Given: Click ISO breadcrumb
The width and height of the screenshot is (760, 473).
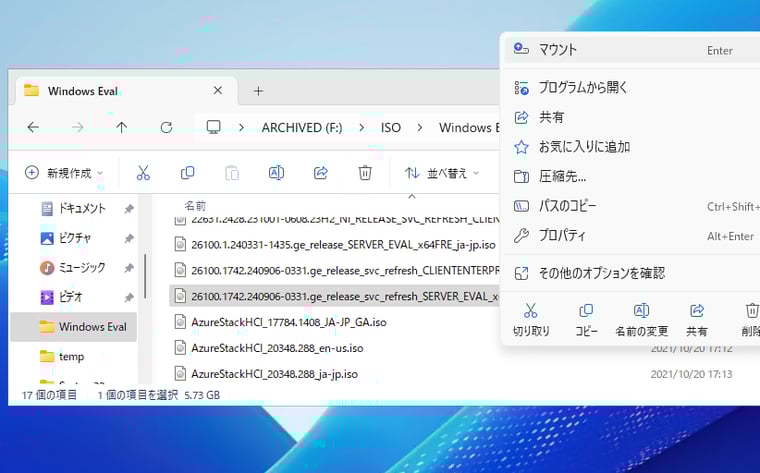Looking at the screenshot, I should click(x=391, y=127).
